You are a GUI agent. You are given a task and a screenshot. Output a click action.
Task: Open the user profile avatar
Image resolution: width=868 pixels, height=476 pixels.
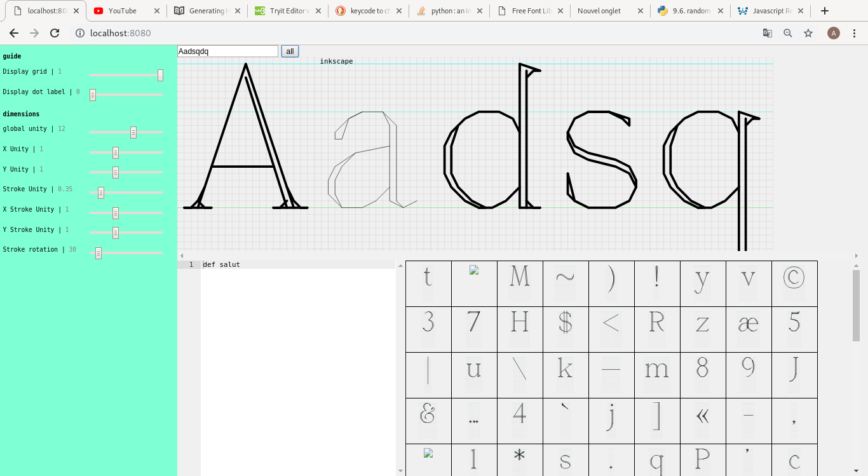point(833,34)
